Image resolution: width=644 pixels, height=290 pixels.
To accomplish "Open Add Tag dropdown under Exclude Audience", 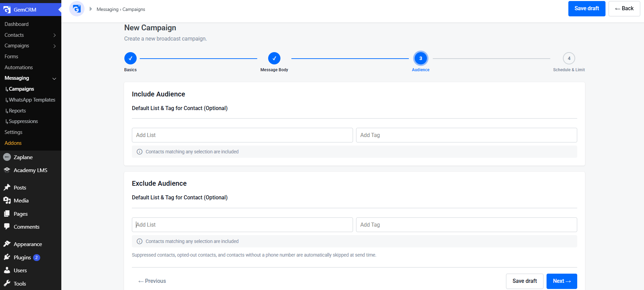I will (x=466, y=225).
